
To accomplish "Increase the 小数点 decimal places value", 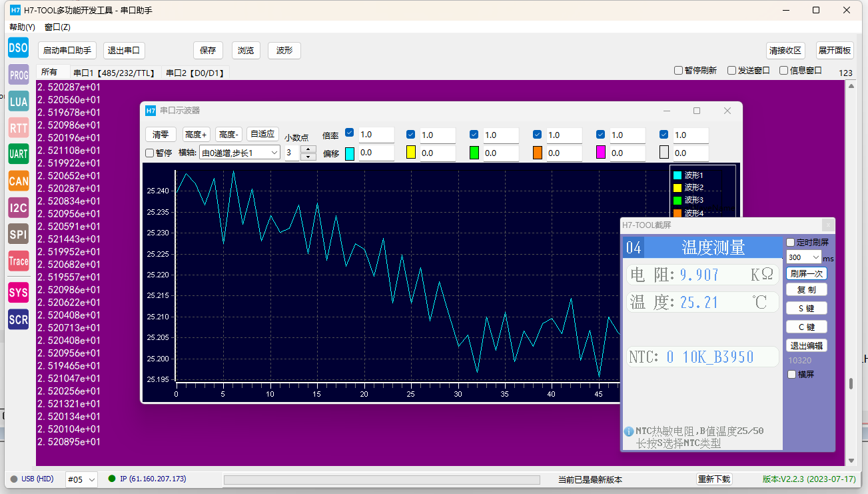I will [308, 149].
